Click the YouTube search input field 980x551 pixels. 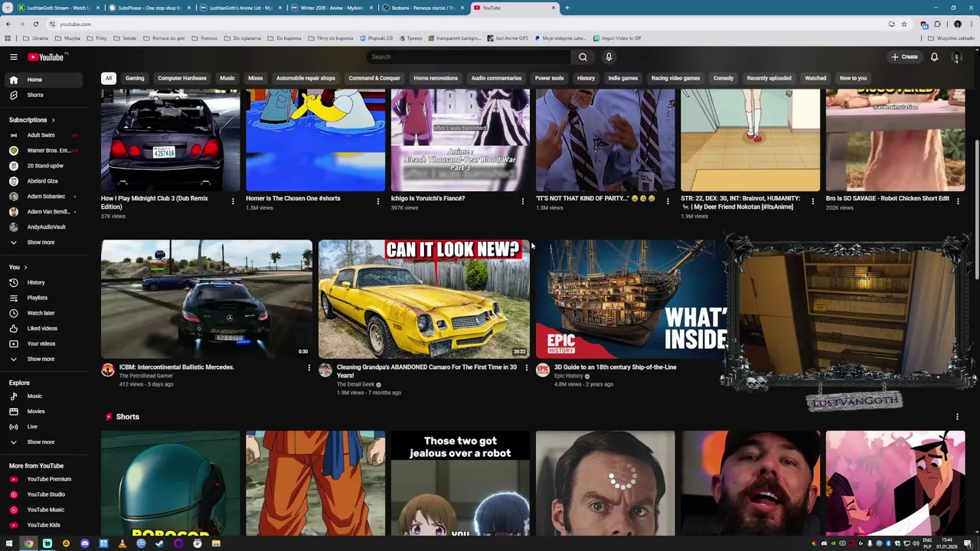pyautogui.click(x=469, y=57)
